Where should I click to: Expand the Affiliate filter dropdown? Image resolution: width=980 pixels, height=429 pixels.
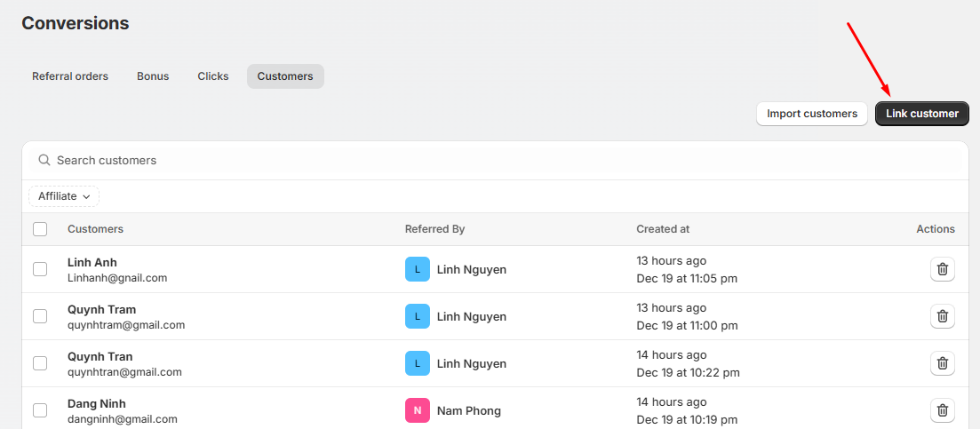point(64,196)
